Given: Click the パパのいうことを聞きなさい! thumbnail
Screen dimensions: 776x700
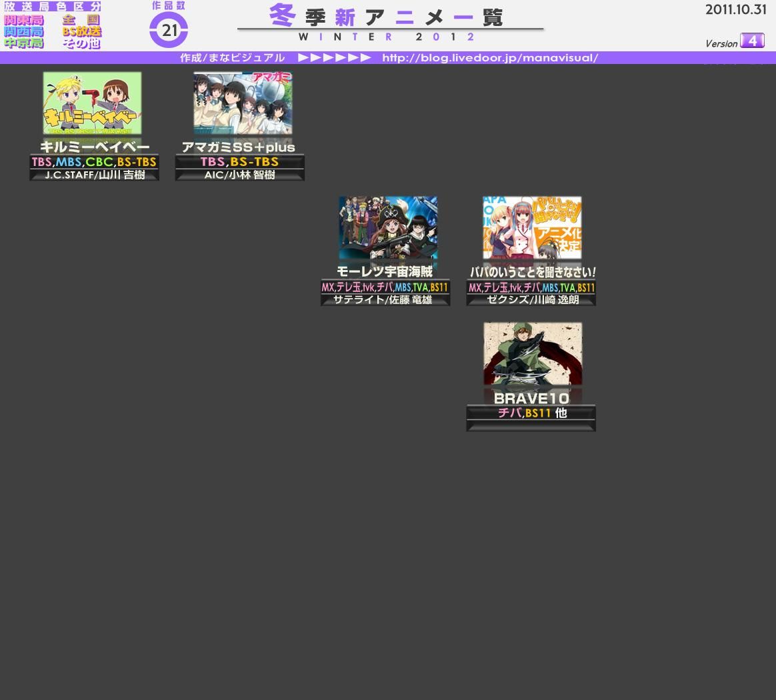Looking at the screenshot, I should [x=532, y=227].
